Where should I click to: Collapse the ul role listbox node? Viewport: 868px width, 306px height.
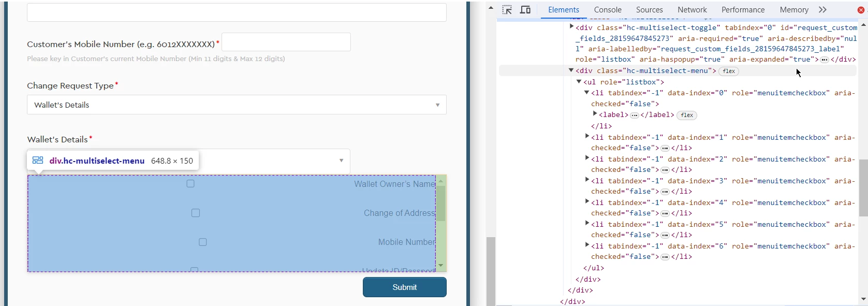tap(579, 82)
